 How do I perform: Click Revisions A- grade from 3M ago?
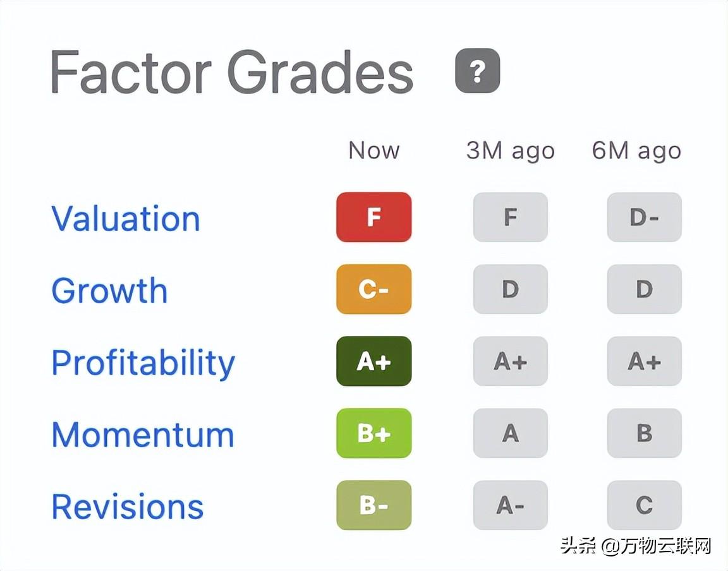pyautogui.click(x=510, y=505)
